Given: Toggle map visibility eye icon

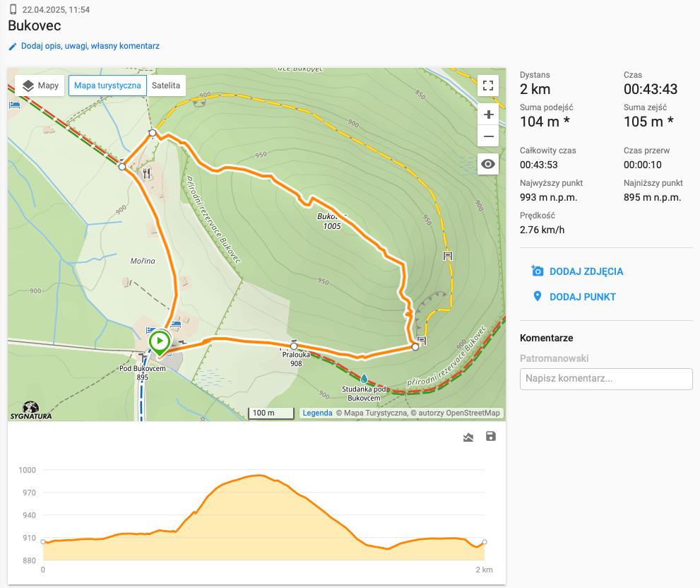Looking at the screenshot, I should 487,165.
